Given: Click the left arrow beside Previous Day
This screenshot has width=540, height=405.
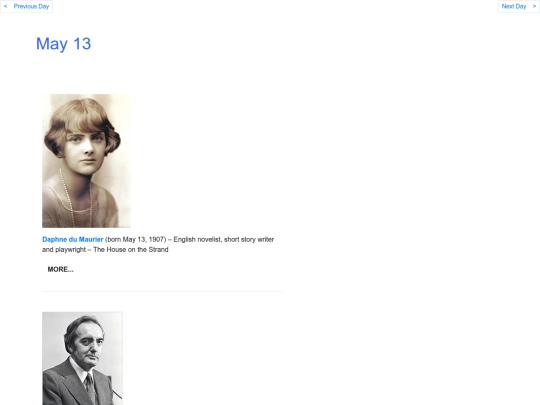Looking at the screenshot, I should tap(6, 6).
